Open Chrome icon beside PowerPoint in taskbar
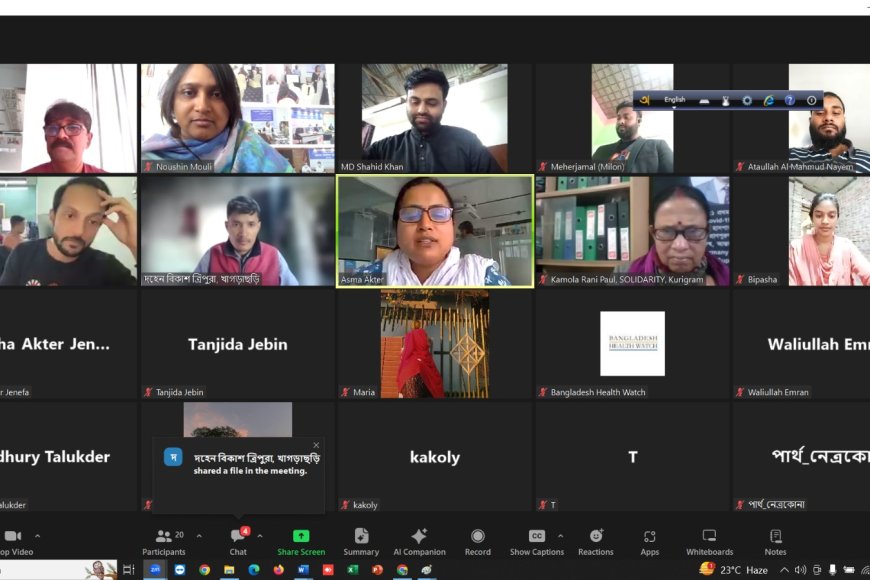The image size is (870, 580). click(402, 569)
